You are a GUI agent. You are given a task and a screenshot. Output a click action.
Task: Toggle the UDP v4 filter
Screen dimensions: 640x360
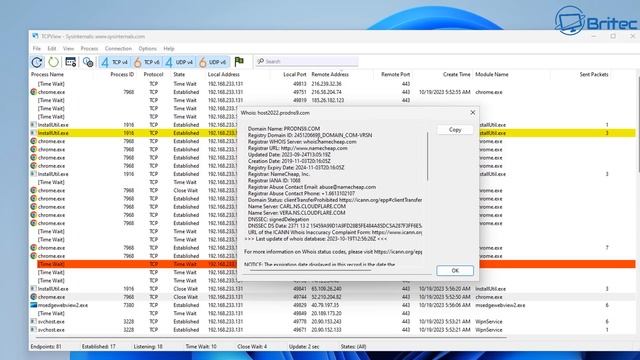pos(179,62)
